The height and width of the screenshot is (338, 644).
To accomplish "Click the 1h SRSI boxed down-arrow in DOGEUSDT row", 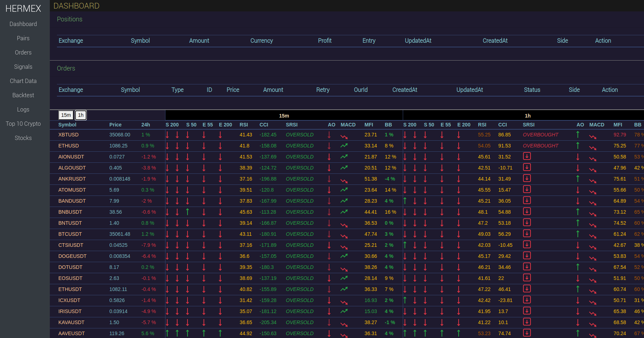I will point(527,255).
